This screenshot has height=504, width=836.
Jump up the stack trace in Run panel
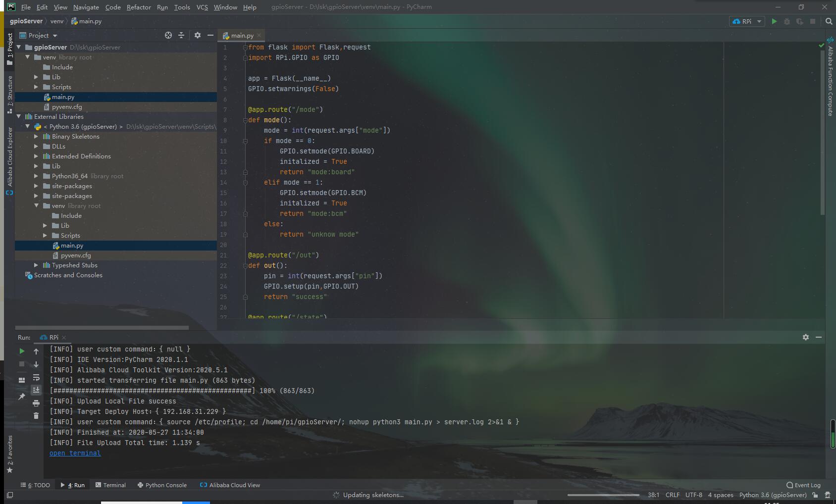click(36, 351)
